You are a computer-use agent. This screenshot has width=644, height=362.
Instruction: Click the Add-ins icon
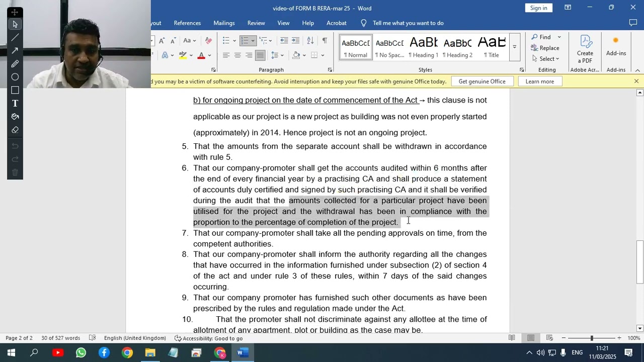616,46
